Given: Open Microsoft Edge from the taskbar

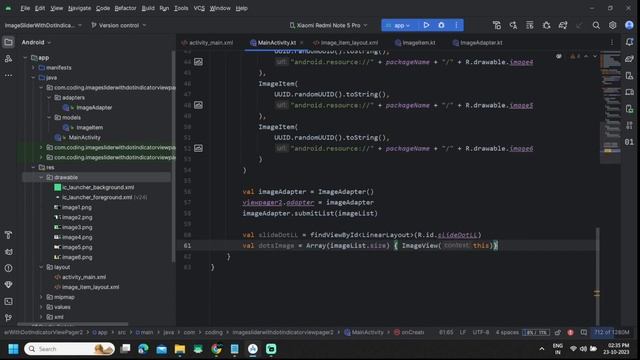Looking at the screenshot, I should [x=143, y=349].
